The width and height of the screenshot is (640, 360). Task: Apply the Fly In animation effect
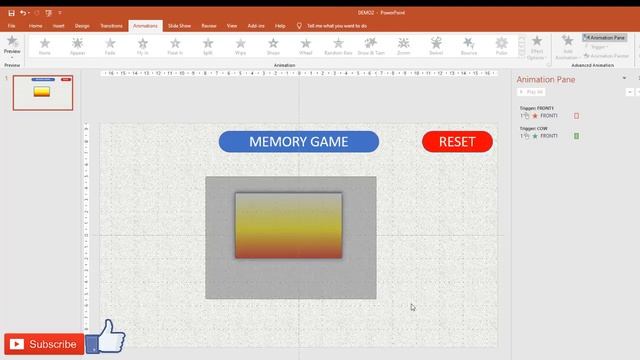tap(142, 46)
